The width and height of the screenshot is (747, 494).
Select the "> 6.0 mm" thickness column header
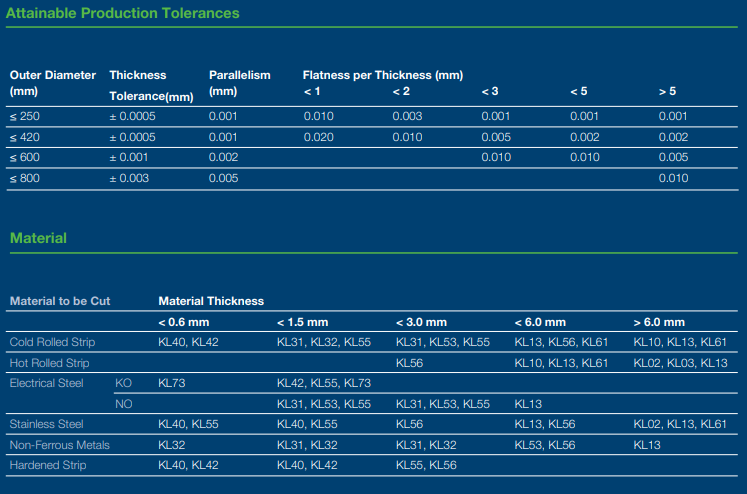[x=659, y=322]
